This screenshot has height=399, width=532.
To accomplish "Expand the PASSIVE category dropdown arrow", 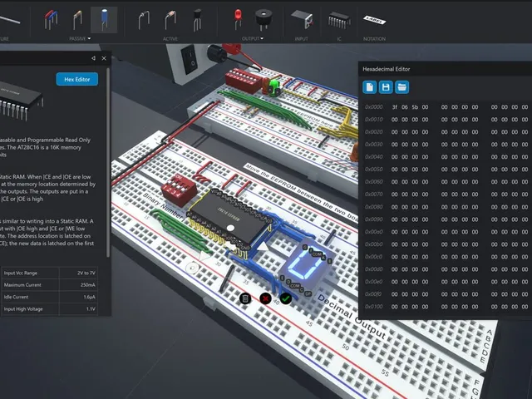I will click(x=89, y=39).
